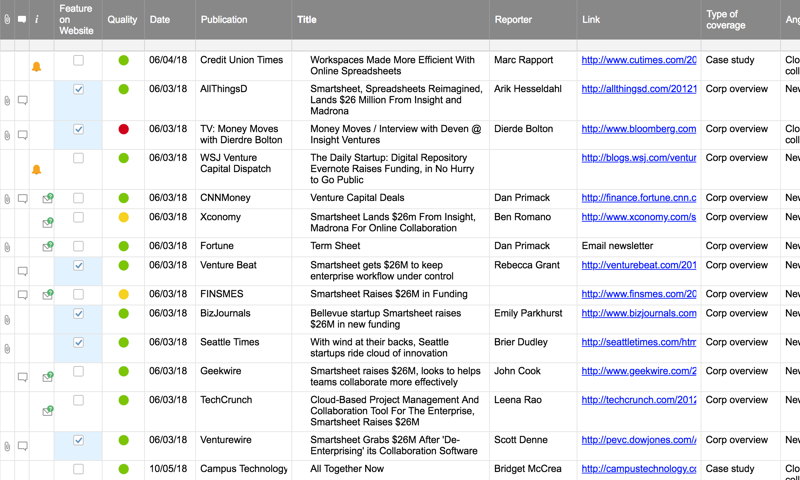Uncheck Feature on Website for TV: Money Moves
Screen dimensions: 800x480
[78, 129]
